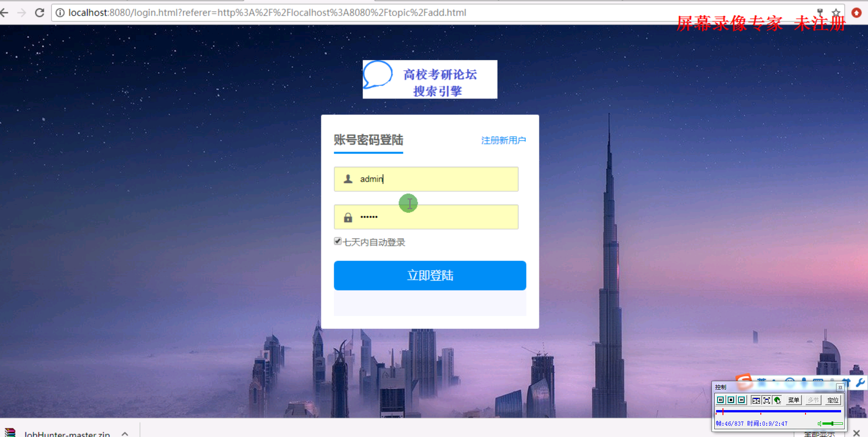Click the blue playback progress bar
The image size is (868, 437).
coord(778,411)
